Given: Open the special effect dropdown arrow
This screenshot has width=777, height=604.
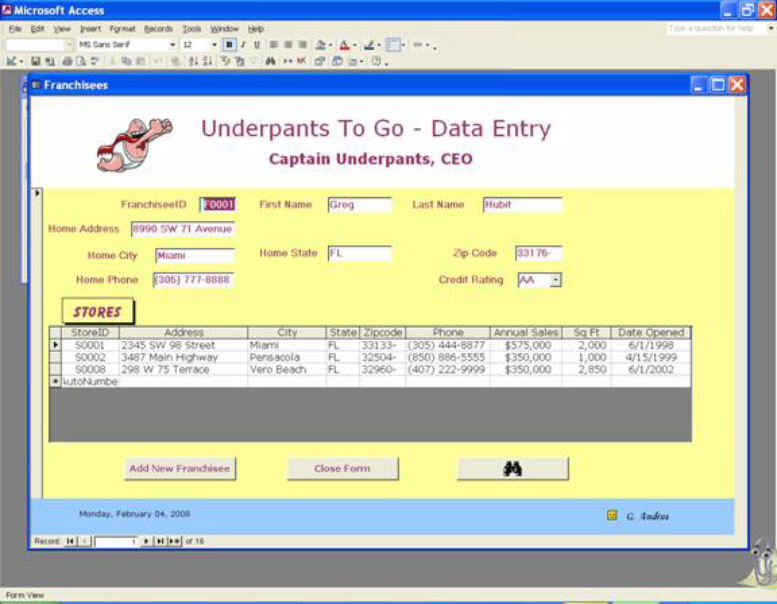Looking at the screenshot, I should [404, 46].
